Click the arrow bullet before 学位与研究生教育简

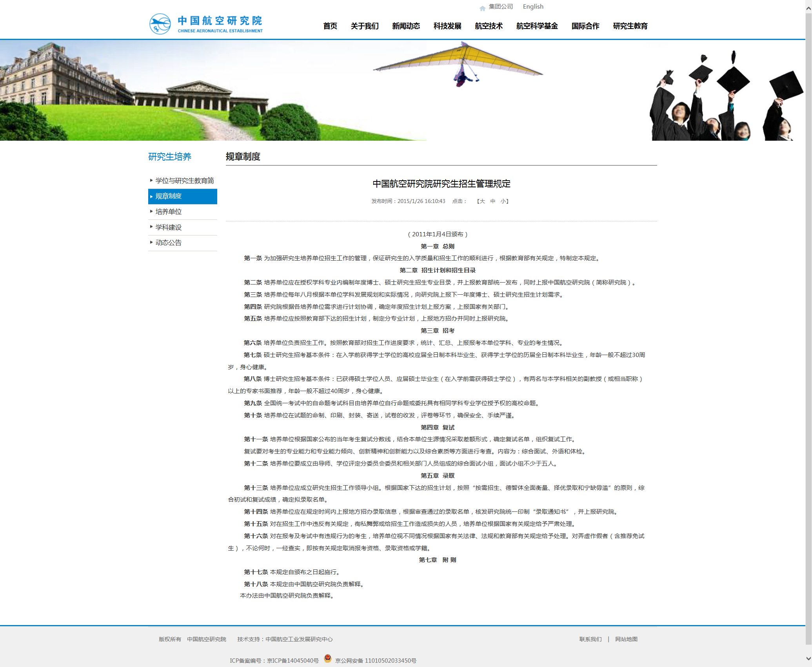[x=151, y=180]
